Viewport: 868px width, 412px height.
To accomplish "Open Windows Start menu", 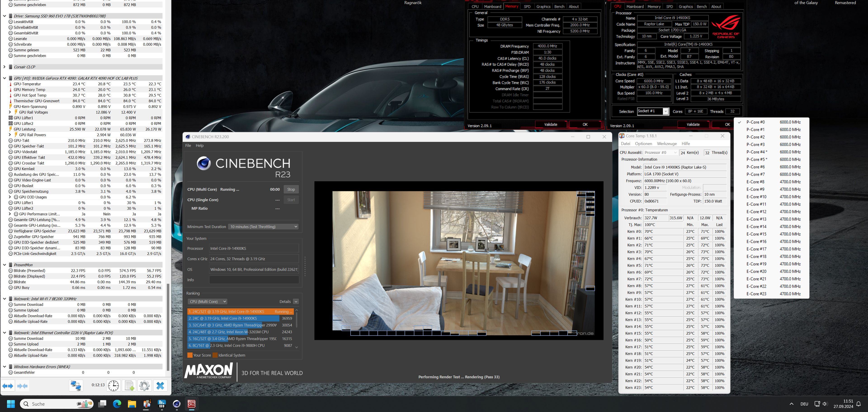I will pyautogui.click(x=11, y=404).
